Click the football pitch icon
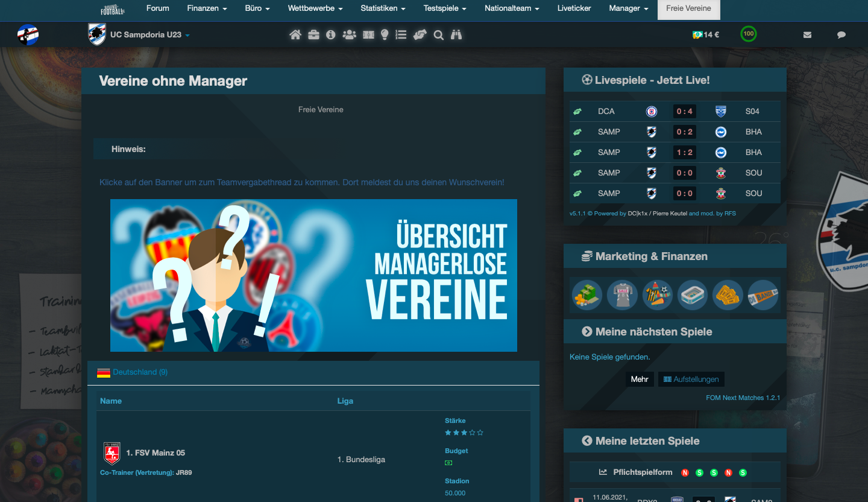 368,35
